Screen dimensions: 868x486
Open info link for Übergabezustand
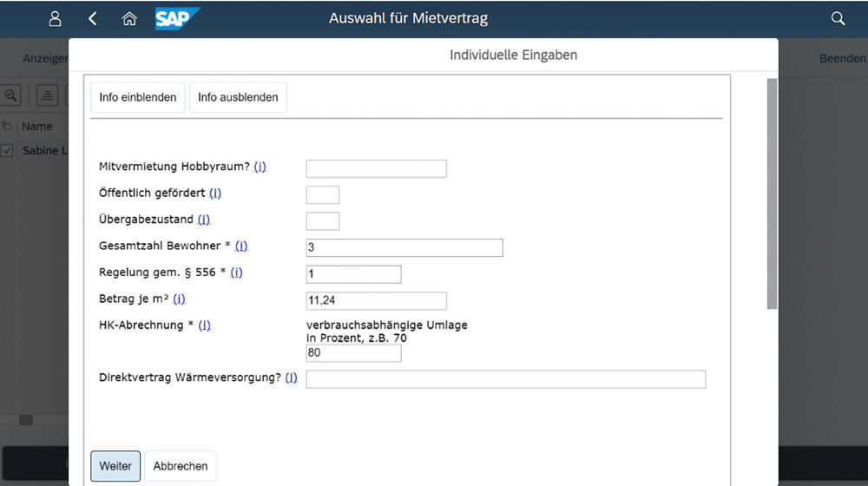click(x=204, y=220)
